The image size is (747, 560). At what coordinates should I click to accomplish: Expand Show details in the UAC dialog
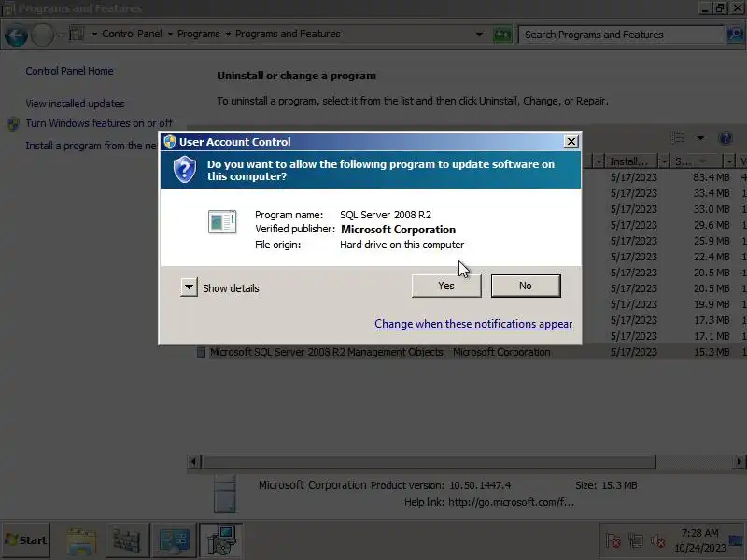[x=190, y=287]
